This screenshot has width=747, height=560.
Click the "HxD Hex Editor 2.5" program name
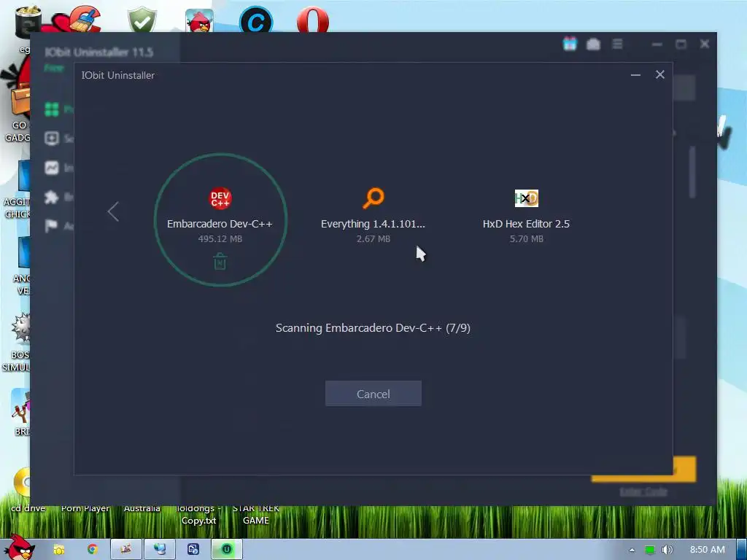click(x=526, y=224)
